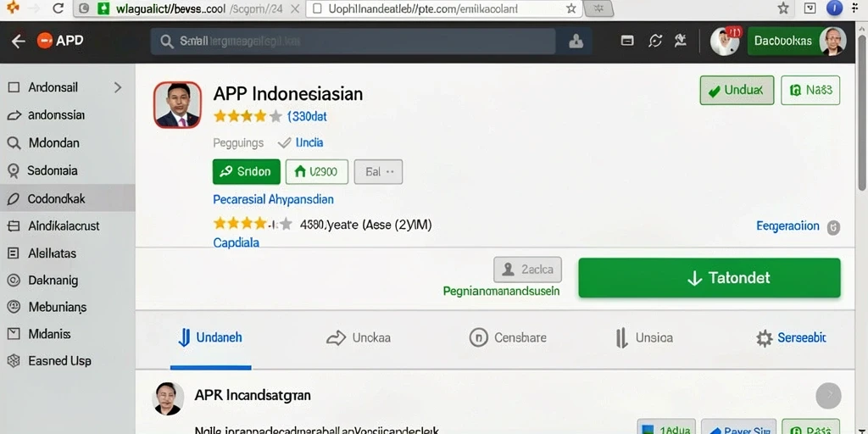Switch to the Undaneh tab
The height and width of the screenshot is (434, 868).
(x=210, y=337)
